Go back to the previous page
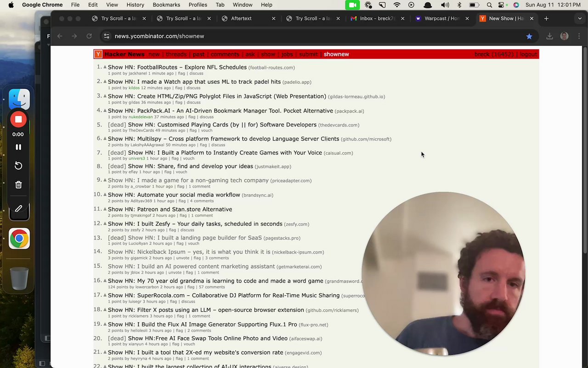Viewport: 588px width, 368px height. [60, 36]
